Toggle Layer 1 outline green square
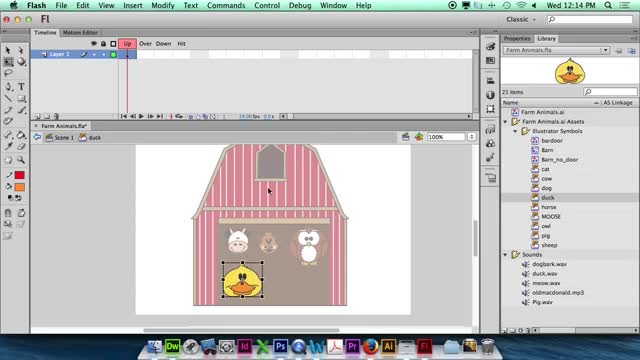The image size is (640, 360). click(113, 54)
